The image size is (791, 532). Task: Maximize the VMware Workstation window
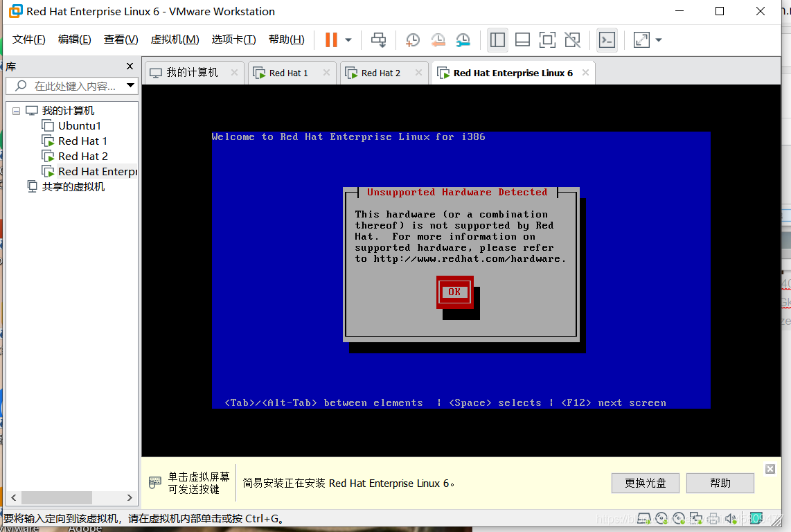(x=720, y=11)
